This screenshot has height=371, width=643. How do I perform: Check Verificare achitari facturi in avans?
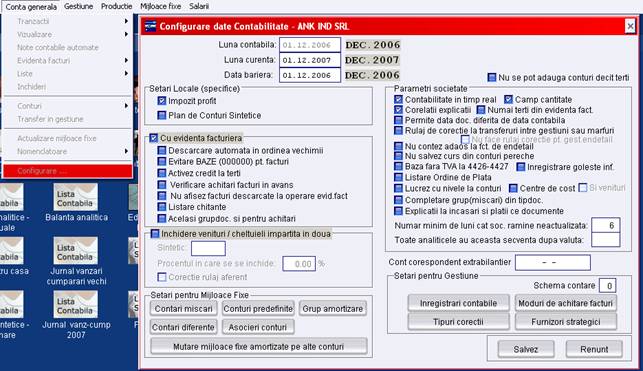tap(162, 185)
